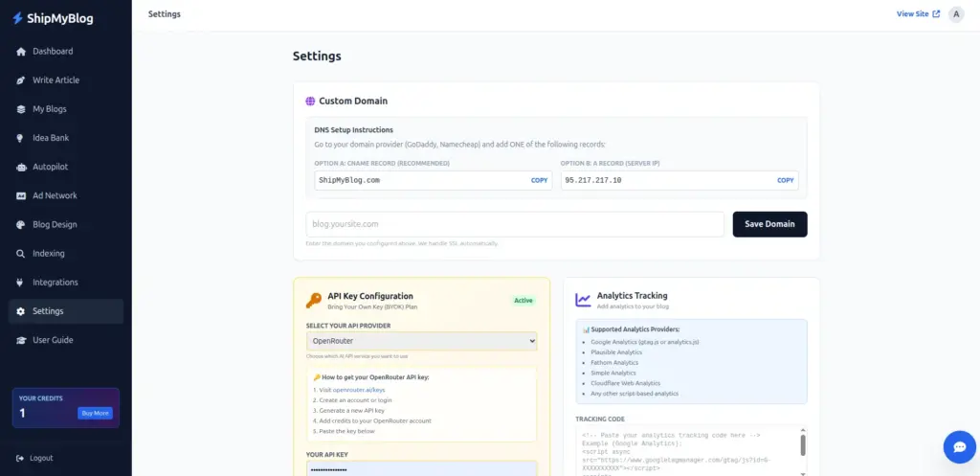
Task: Click the Active status badge
Action: click(x=523, y=300)
